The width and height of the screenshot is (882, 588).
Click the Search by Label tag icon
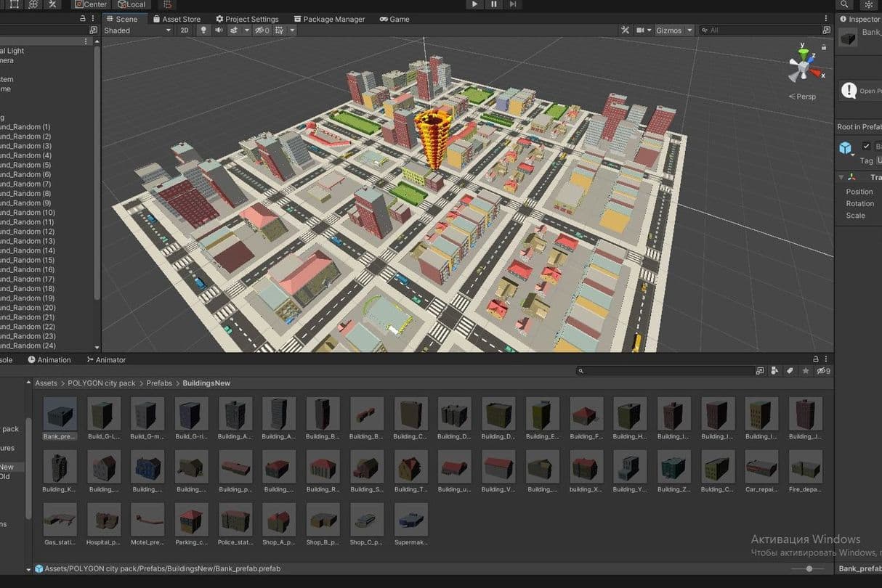point(790,371)
